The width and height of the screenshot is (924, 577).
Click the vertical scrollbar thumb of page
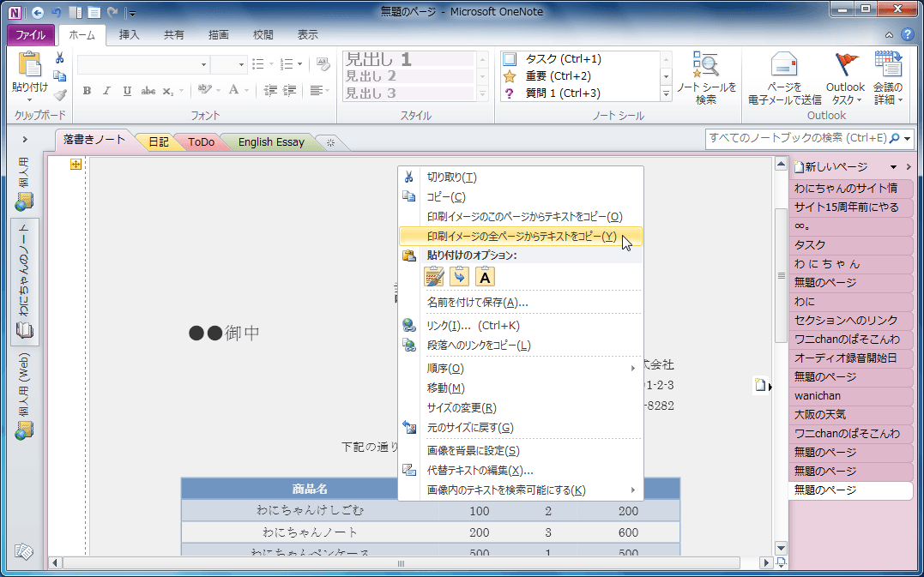click(782, 275)
